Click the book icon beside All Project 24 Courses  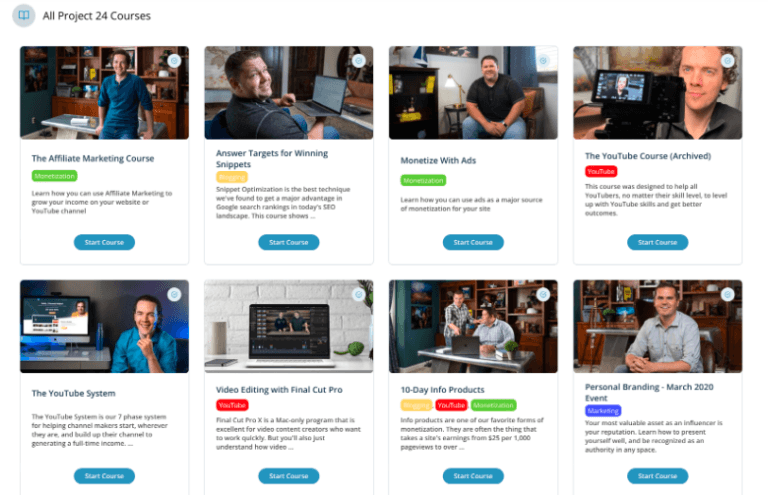click(x=24, y=16)
